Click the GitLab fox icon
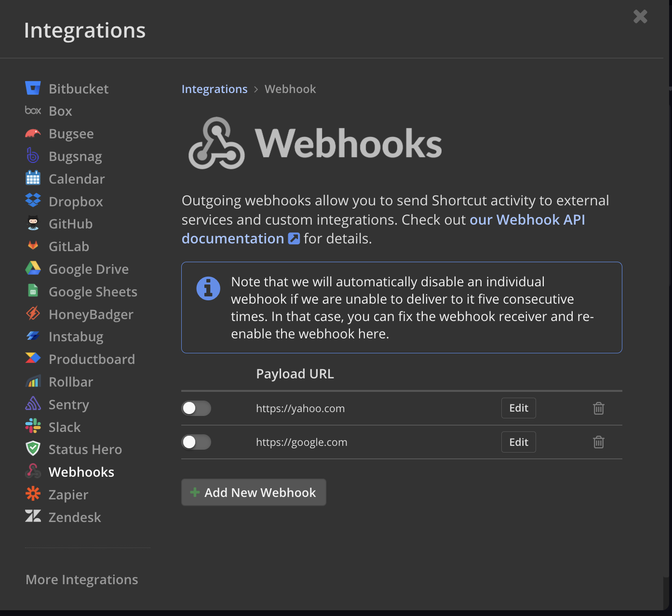This screenshot has width=672, height=616. pos(33,246)
